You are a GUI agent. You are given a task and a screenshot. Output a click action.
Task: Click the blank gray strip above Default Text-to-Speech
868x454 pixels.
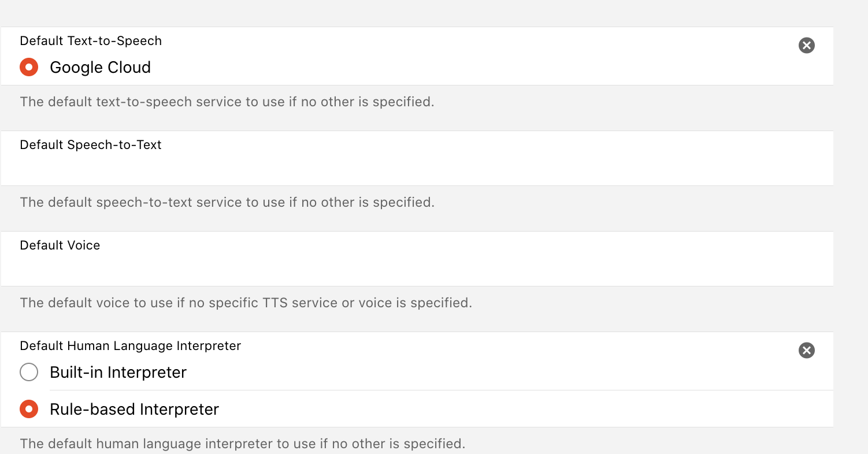(416, 13)
